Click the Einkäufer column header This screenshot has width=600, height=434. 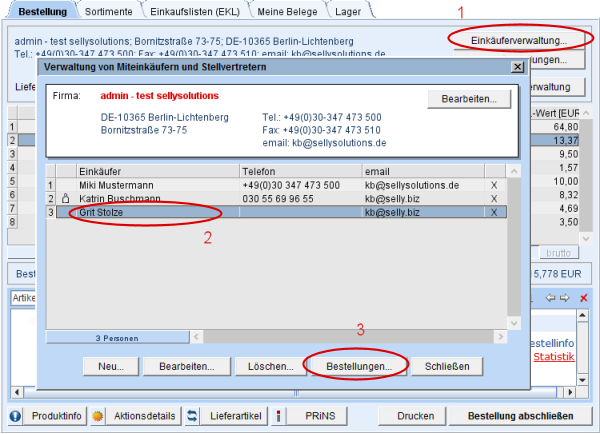coord(158,171)
